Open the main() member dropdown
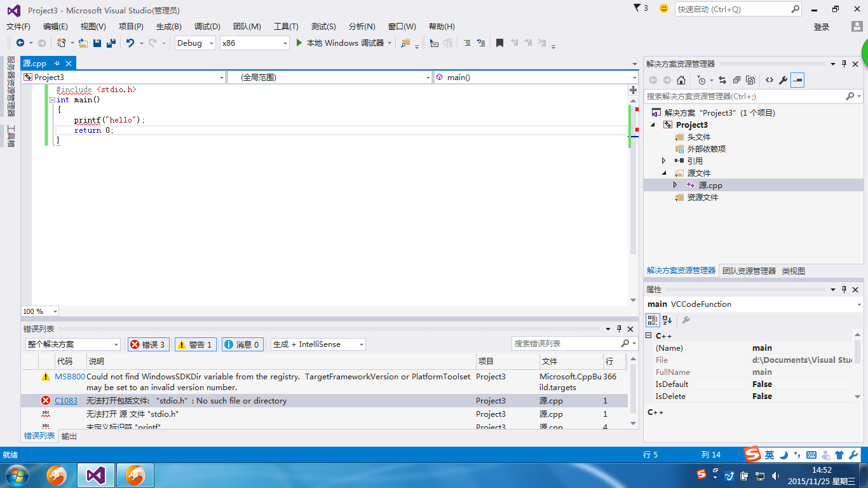Image resolution: width=868 pixels, height=488 pixels. point(536,77)
